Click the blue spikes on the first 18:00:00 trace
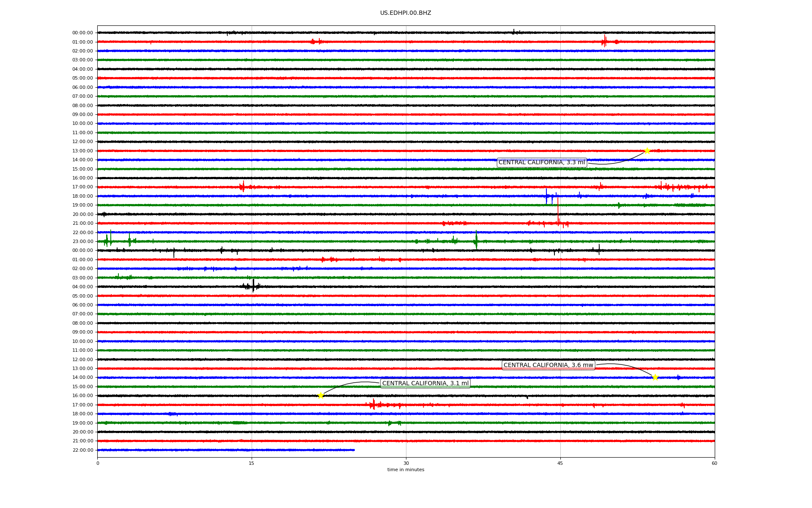This screenshot has height=508, width=812. coord(546,196)
